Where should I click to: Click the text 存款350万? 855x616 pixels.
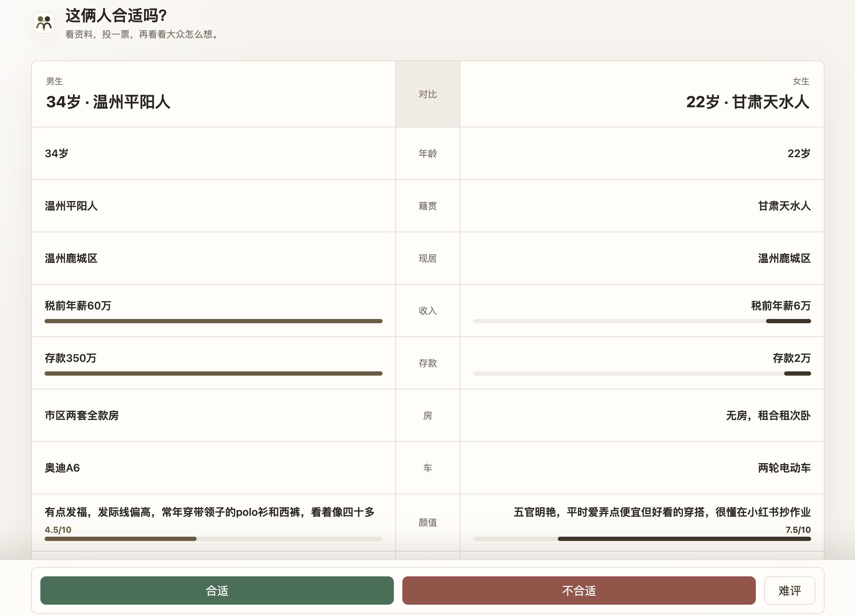click(x=70, y=358)
